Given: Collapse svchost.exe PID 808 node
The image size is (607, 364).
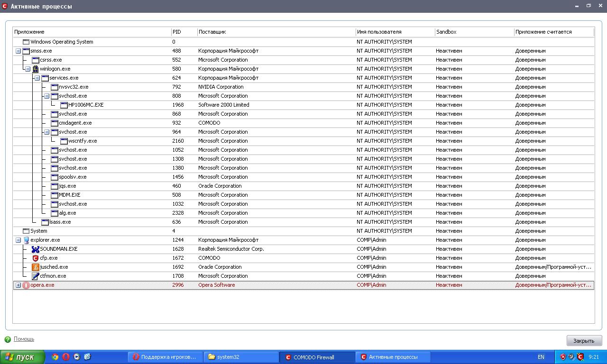Looking at the screenshot, I should pos(46,96).
